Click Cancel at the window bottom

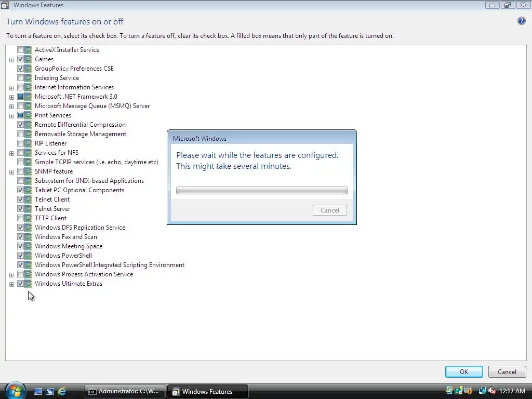pos(507,371)
